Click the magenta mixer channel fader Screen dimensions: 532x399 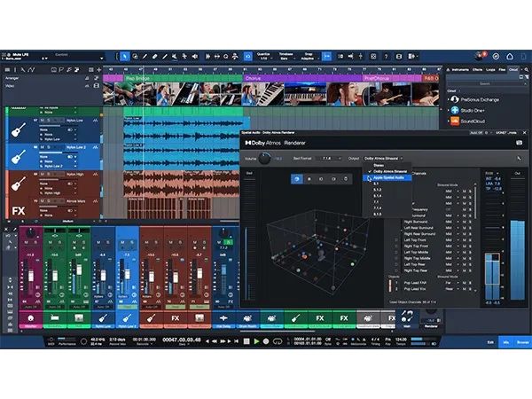(x=31, y=276)
